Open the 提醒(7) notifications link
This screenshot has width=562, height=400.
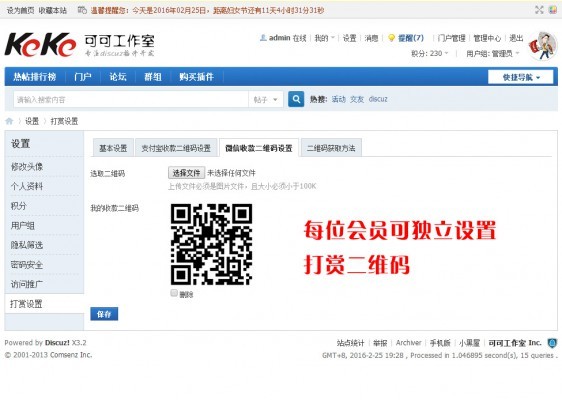pos(411,38)
